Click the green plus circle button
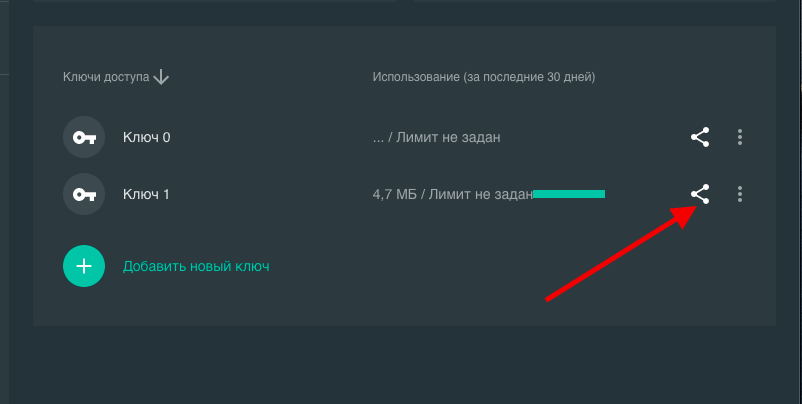The width and height of the screenshot is (802, 404). (x=84, y=266)
